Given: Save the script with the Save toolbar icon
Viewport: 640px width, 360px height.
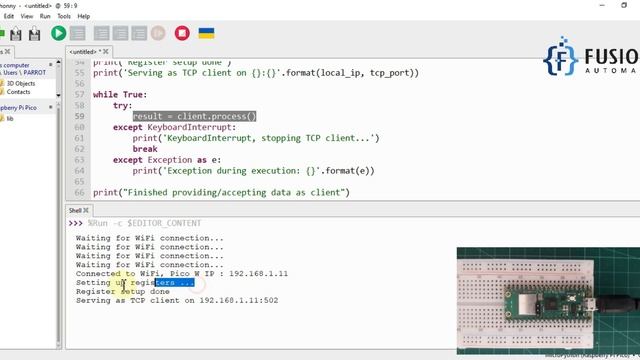Looking at the screenshot, I should click(x=35, y=34).
